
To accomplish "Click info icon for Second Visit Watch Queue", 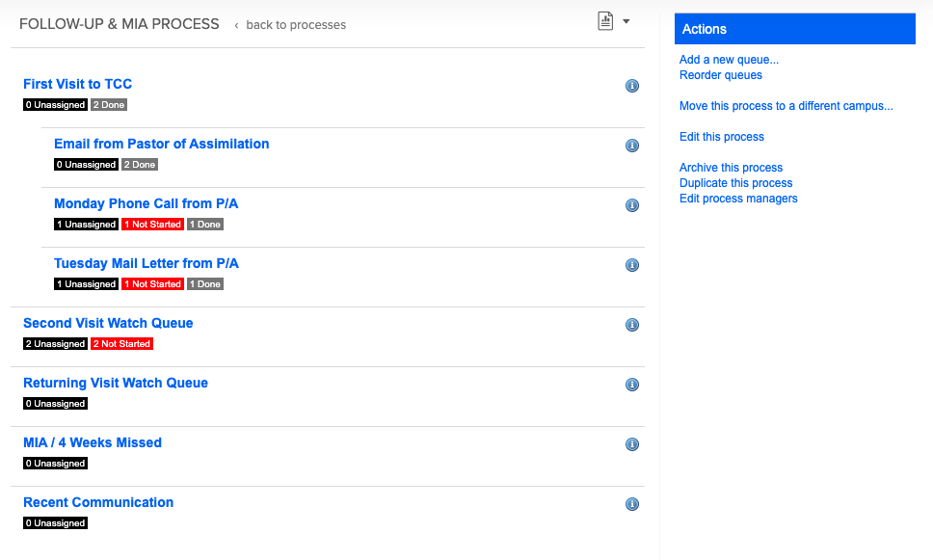I will pyautogui.click(x=632, y=325).
